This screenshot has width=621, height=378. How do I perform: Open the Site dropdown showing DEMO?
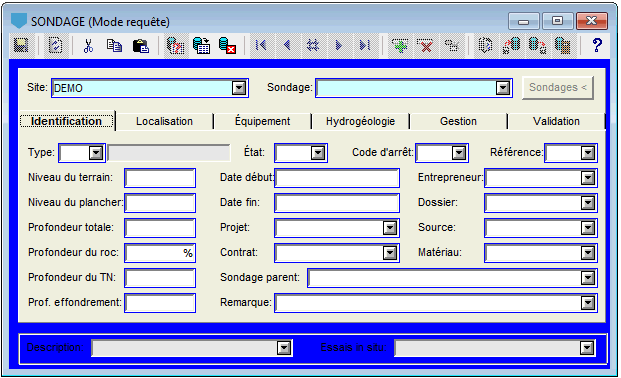point(239,88)
